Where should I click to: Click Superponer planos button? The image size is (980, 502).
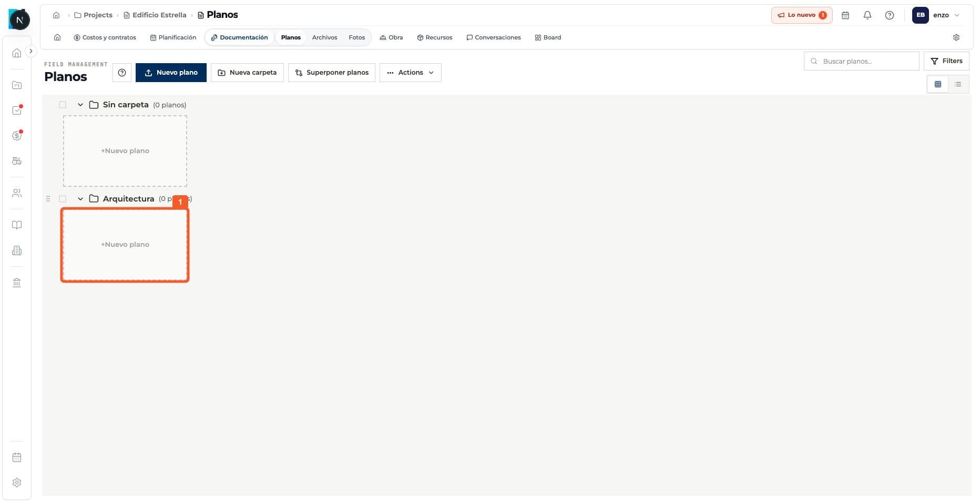click(x=332, y=73)
